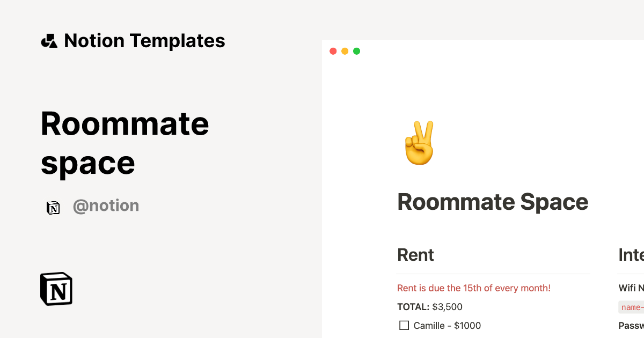Click the large Notion cube logo

pyautogui.click(x=56, y=289)
